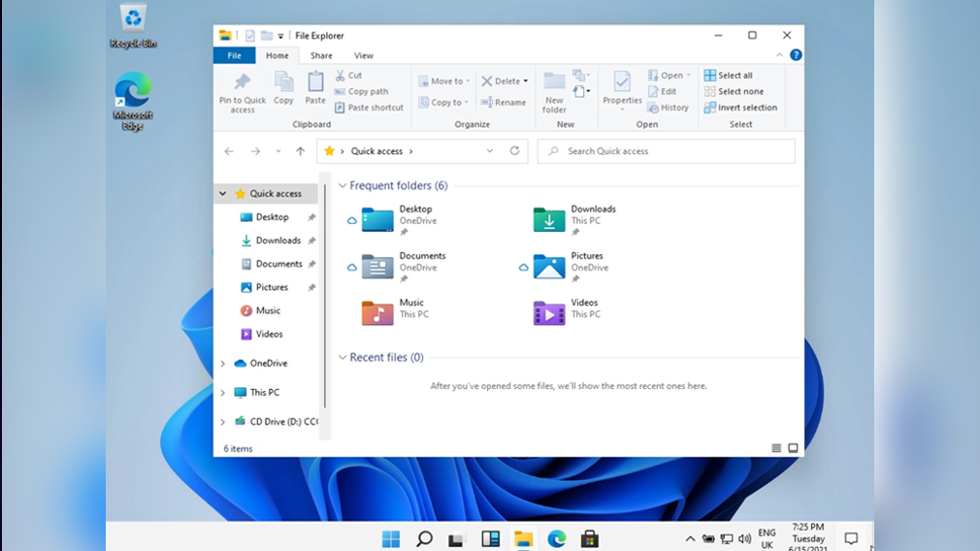The image size is (980, 551).
Task: Open the Copy to dropdown
Action: click(x=443, y=103)
